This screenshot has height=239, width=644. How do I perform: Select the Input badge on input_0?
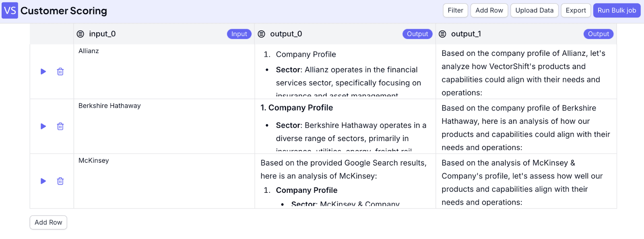click(239, 34)
